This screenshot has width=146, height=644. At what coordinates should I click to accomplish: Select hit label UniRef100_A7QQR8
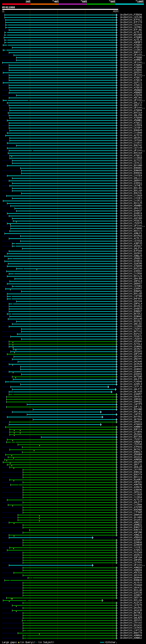click(x=131, y=37)
